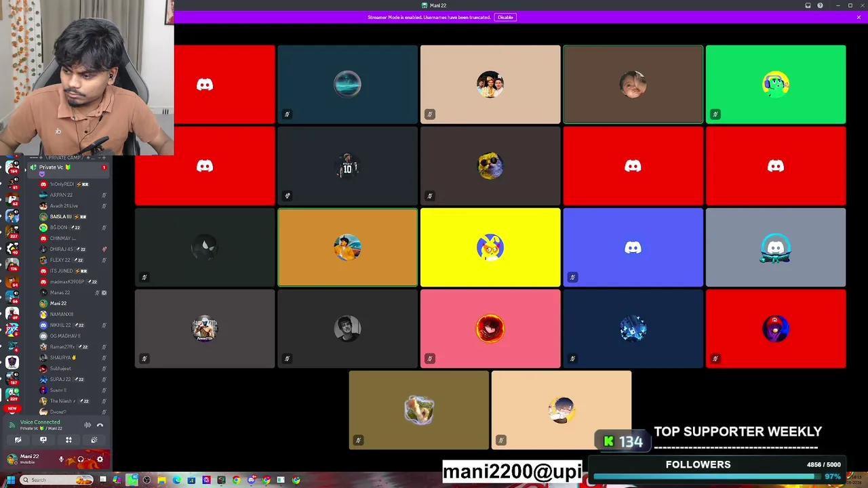Screen dimensions: 868x488
Task: Open server icon with 227 badge
Action: click(12, 232)
